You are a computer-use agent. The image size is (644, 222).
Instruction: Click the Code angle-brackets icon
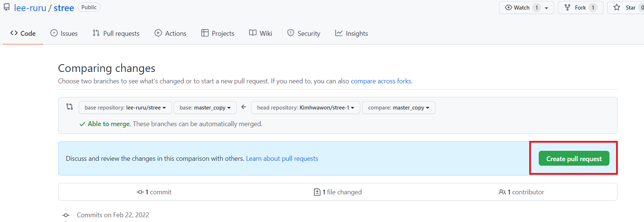(x=14, y=33)
